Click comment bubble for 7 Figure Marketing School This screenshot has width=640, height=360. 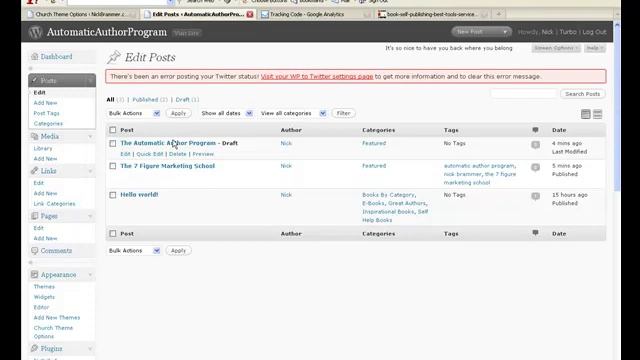536,167
